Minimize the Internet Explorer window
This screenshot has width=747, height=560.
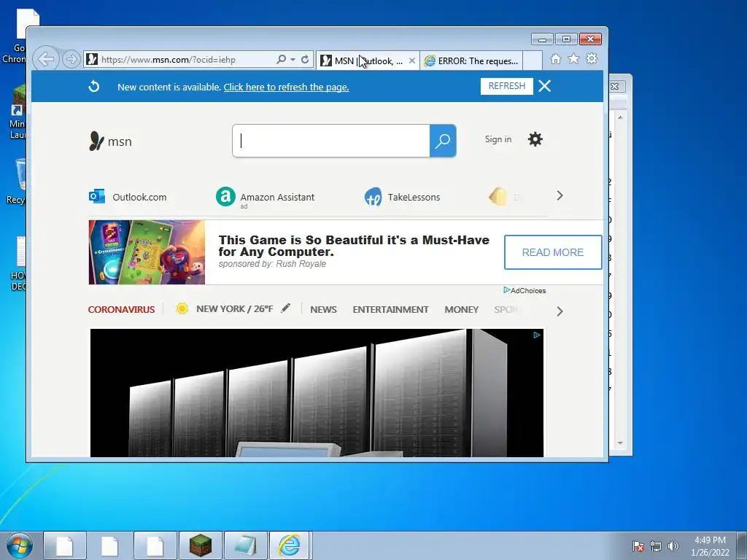(x=542, y=39)
